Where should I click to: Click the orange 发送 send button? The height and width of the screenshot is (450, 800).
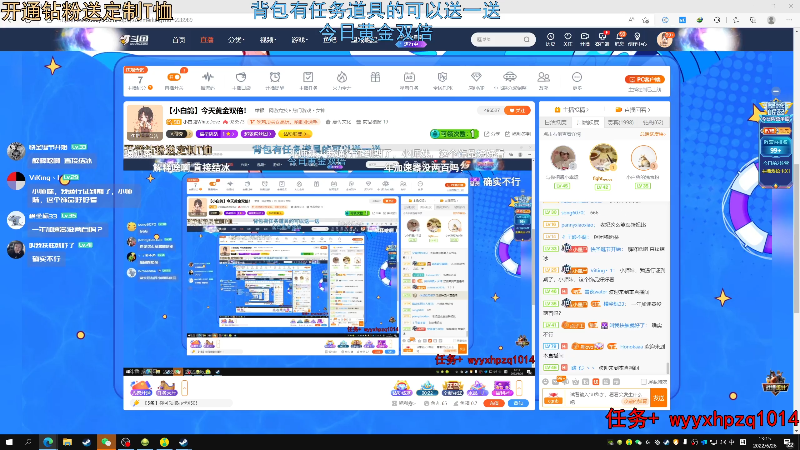pyautogui.click(x=659, y=397)
